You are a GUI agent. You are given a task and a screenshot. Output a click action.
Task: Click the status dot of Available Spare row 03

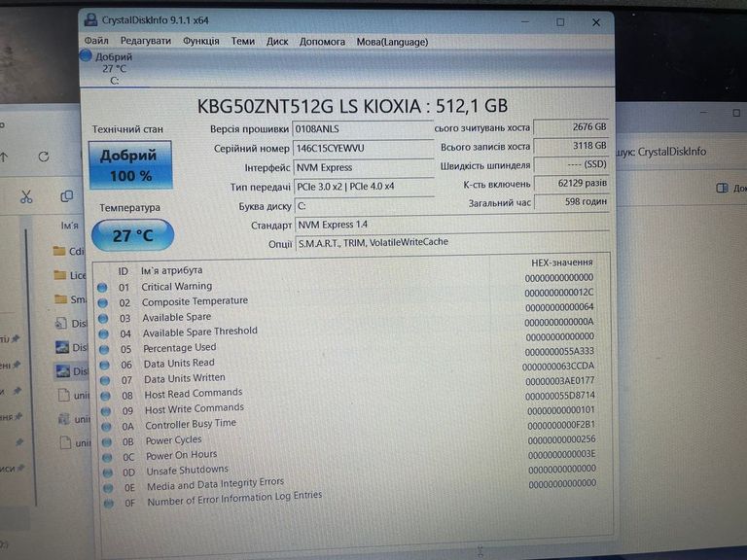[x=103, y=318]
